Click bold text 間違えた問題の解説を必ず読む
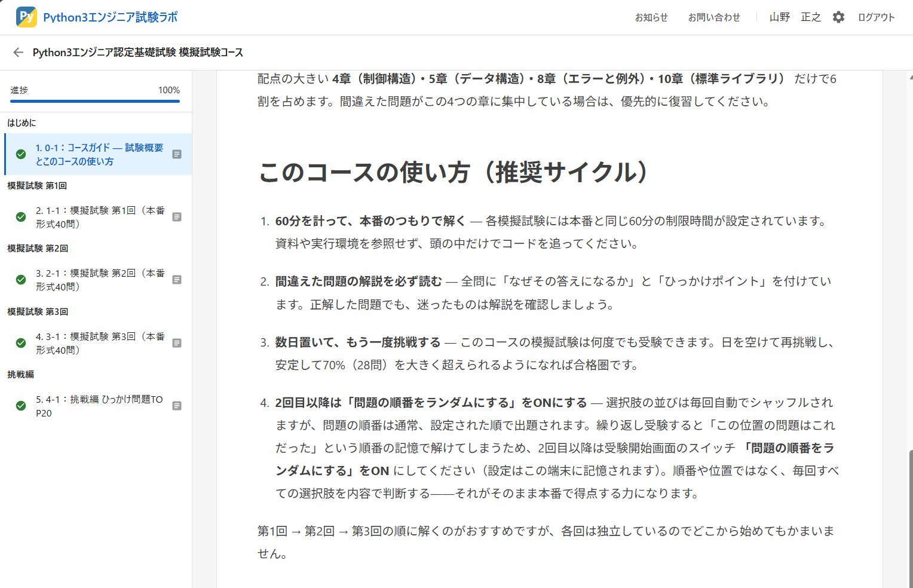 pos(359,281)
